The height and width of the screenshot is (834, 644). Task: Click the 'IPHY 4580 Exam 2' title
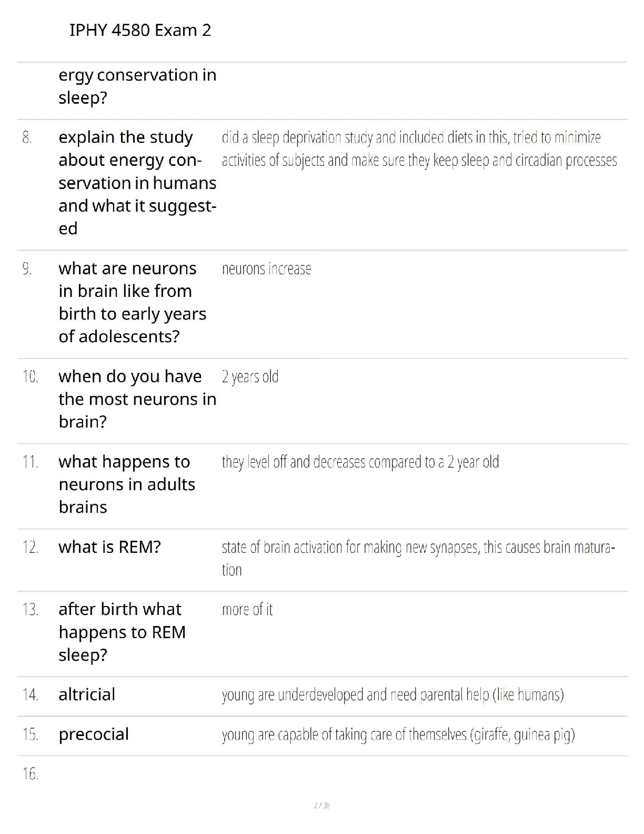click(x=140, y=30)
